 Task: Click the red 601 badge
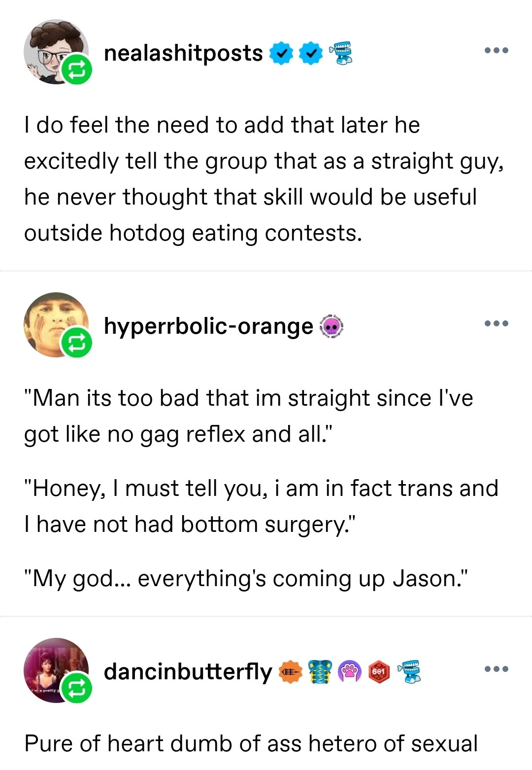tap(379, 671)
